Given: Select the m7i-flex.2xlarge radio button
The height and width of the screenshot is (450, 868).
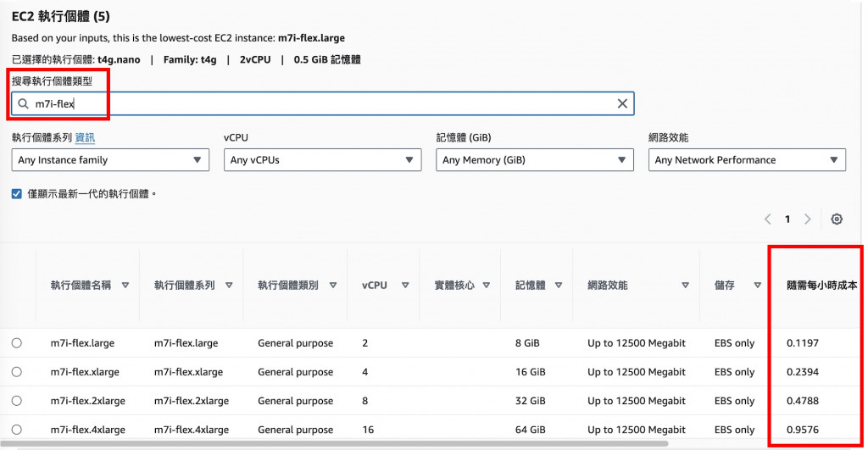Looking at the screenshot, I should 17,401.
